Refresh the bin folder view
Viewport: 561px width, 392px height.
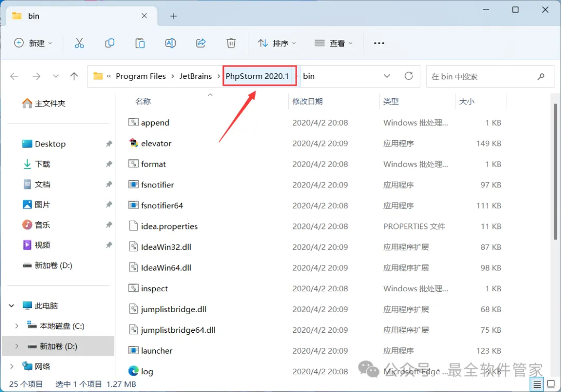click(409, 76)
